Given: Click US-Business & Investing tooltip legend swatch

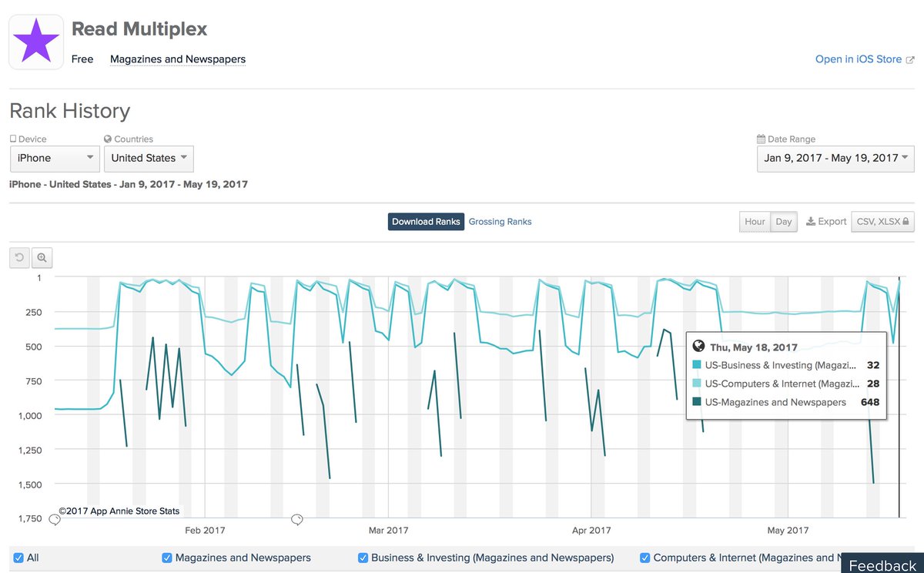Looking at the screenshot, I should pyautogui.click(x=697, y=365).
